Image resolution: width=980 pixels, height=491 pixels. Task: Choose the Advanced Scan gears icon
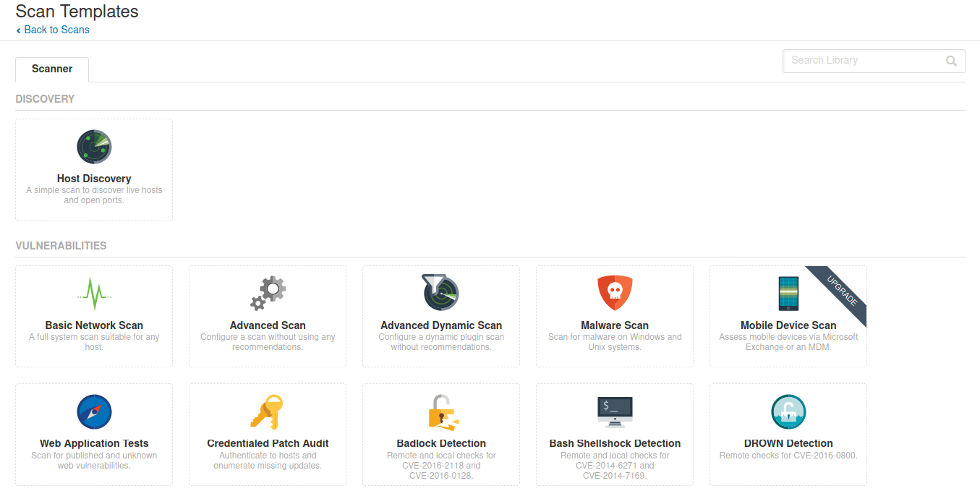(x=268, y=293)
